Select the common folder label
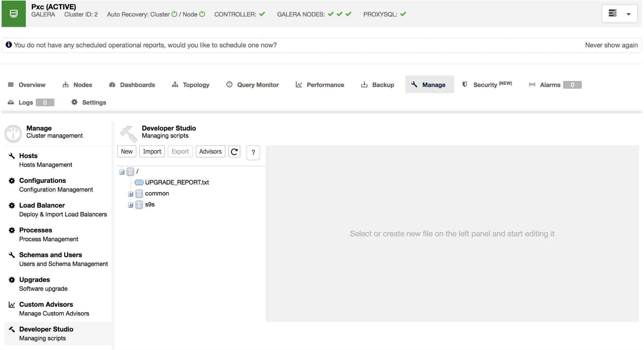This screenshot has height=350, width=644. pos(157,194)
